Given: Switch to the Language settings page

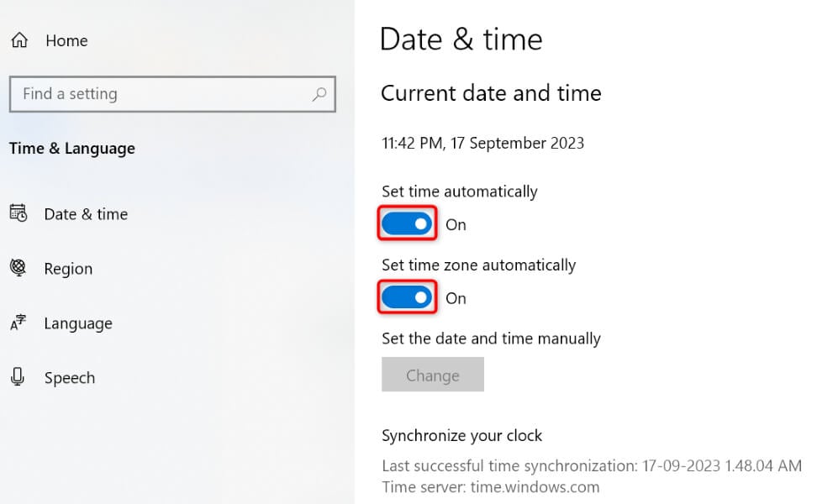Looking at the screenshot, I should (x=78, y=323).
